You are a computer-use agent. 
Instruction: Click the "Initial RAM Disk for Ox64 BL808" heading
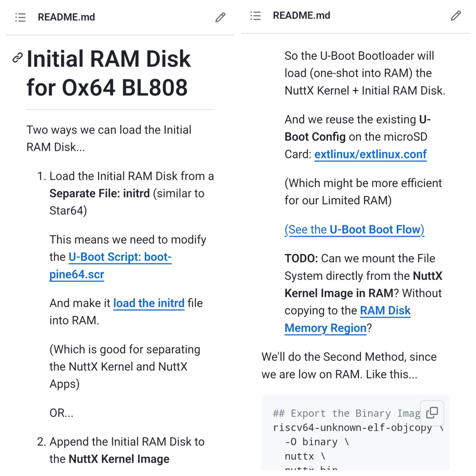tap(109, 73)
